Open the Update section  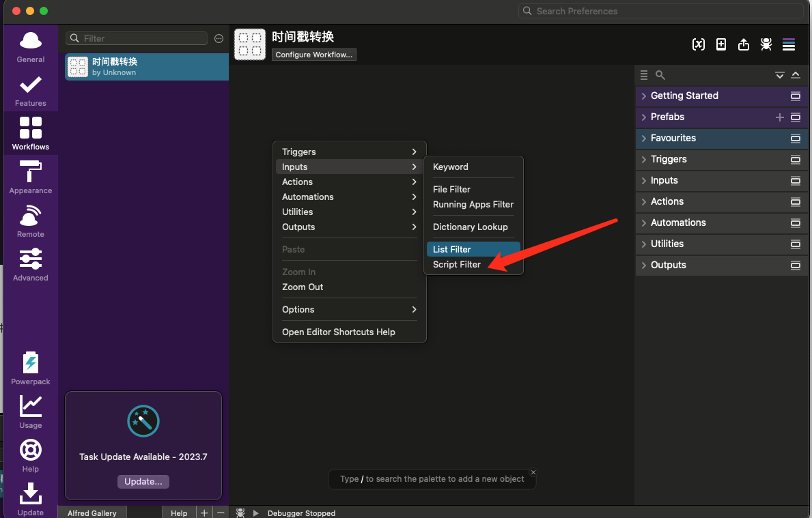(31, 499)
